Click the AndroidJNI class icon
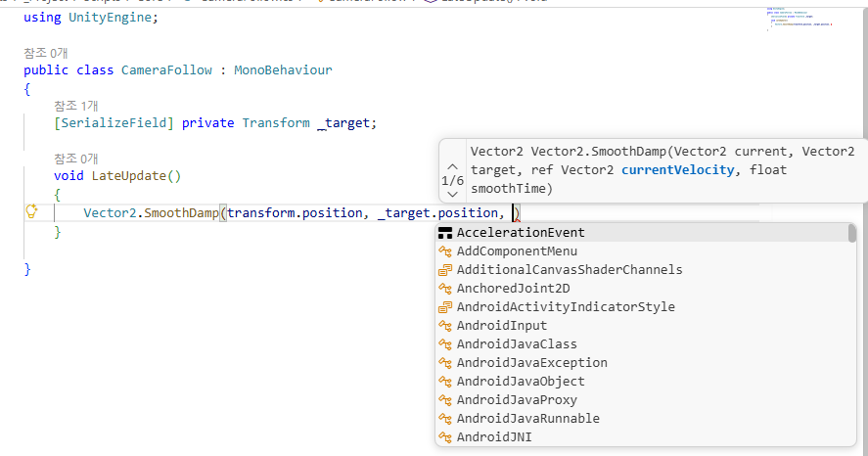The height and width of the screenshot is (456, 868). coord(445,437)
